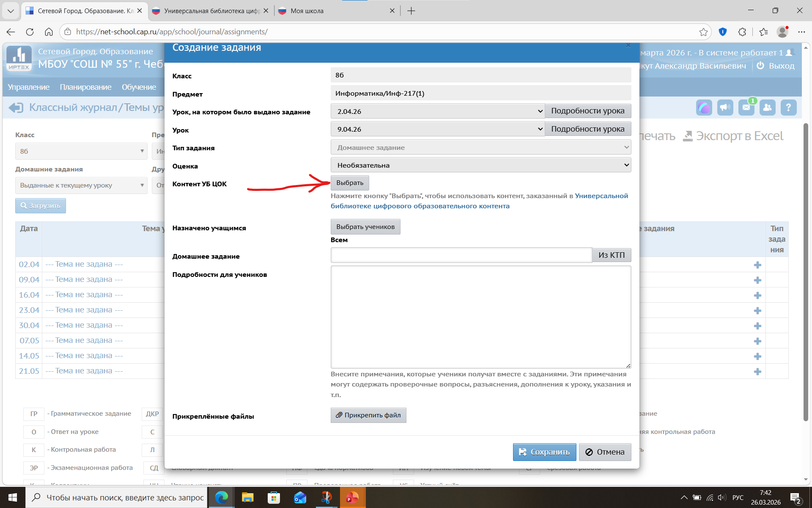Expand the assignment-issued lesson dropdown 2.04.26
The height and width of the screenshot is (508, 812).
(437, 111)
